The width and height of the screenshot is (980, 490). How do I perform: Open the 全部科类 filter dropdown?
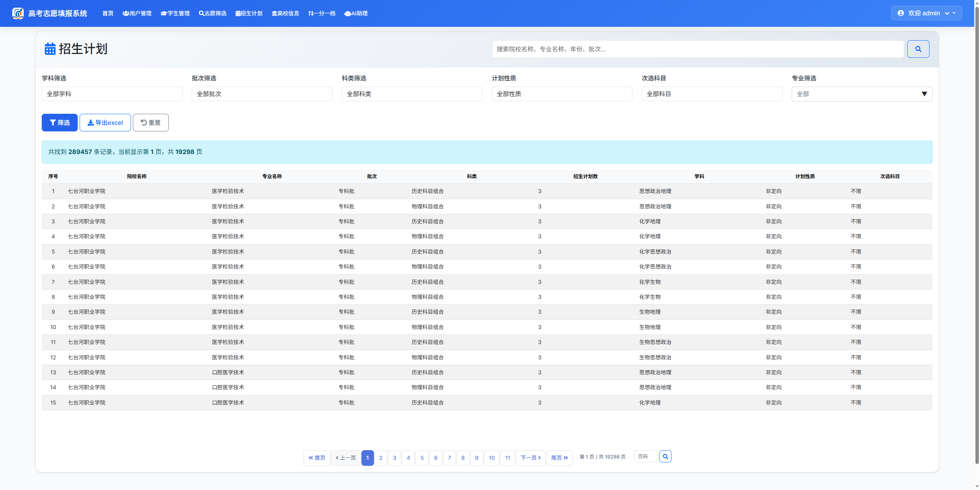(412, 94)
